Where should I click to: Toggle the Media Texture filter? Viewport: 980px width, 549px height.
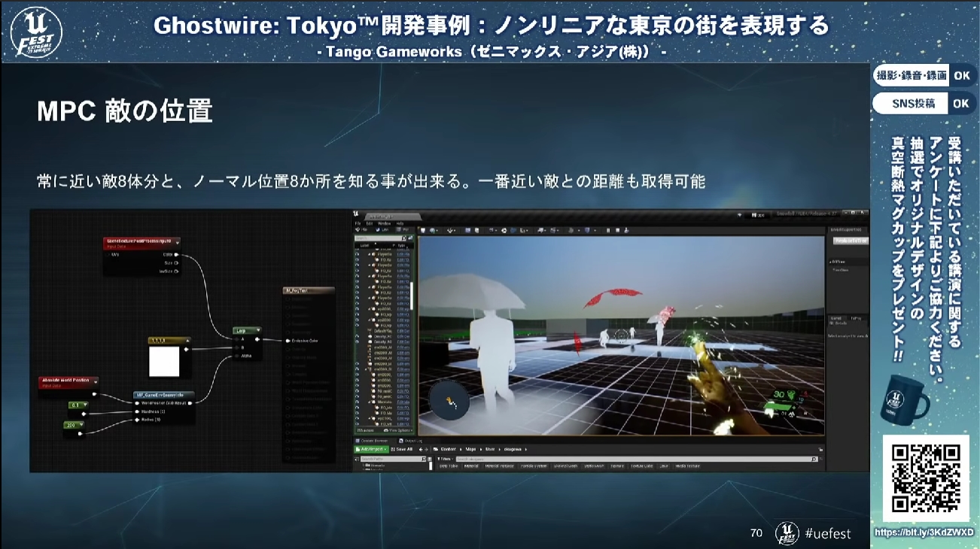tap(687, 466)
